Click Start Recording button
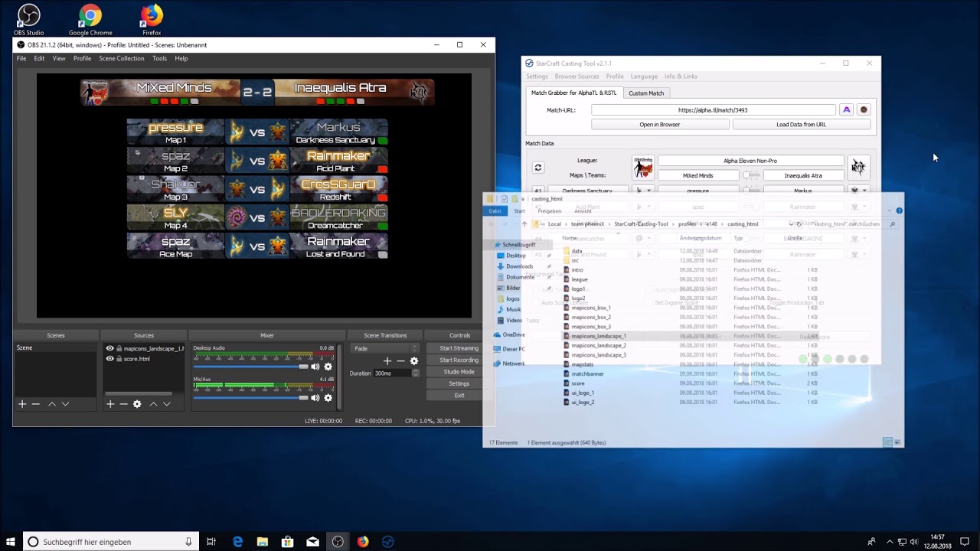Screen dimensions: 980x551 click(459, 360)
